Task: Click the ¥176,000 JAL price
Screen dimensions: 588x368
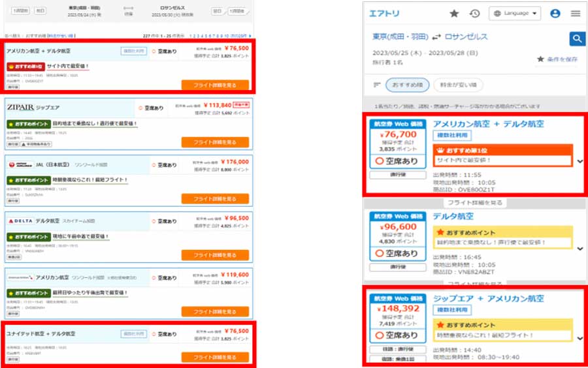Action: click(235, 162)
